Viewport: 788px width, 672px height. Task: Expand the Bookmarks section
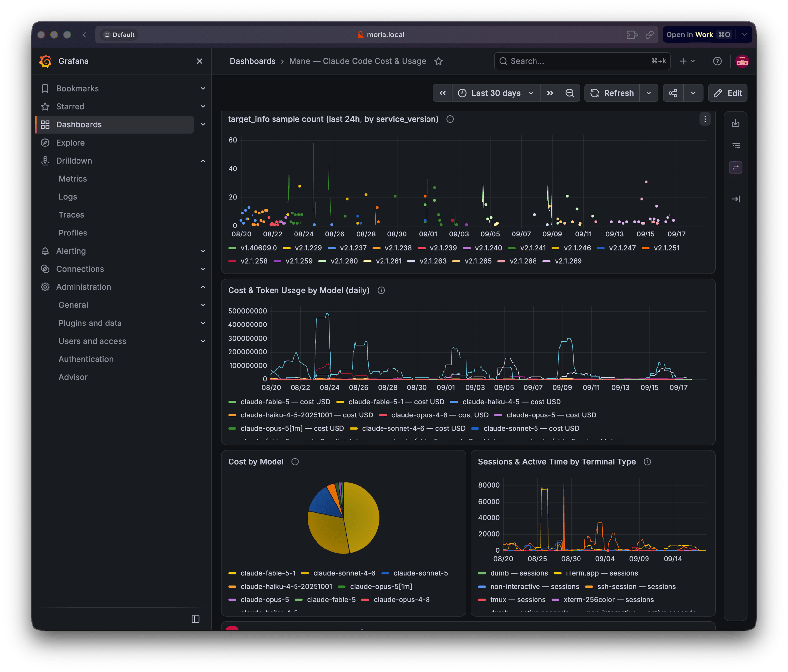point(203,89)
